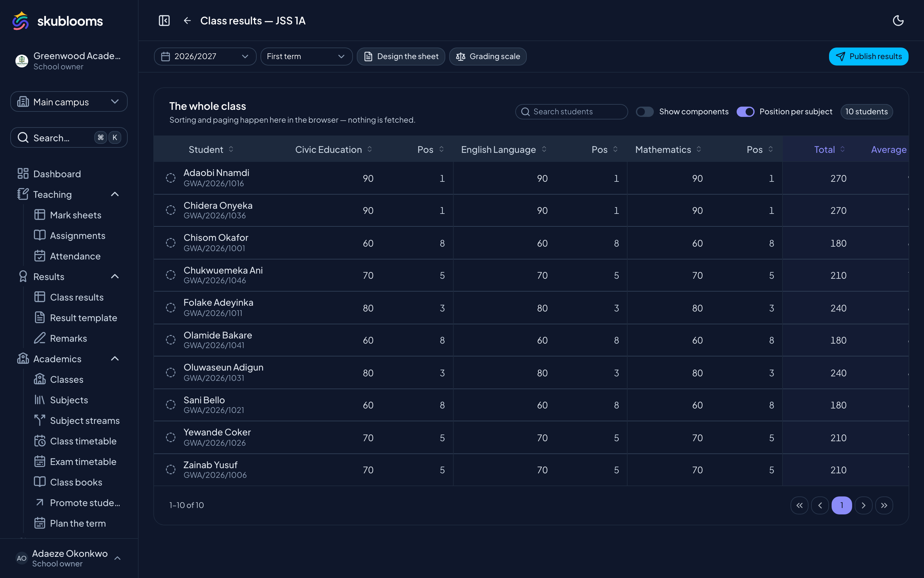924x578 pixels.
Task: Click Yewande Coker student name
Action: click(x=217, y=432)
